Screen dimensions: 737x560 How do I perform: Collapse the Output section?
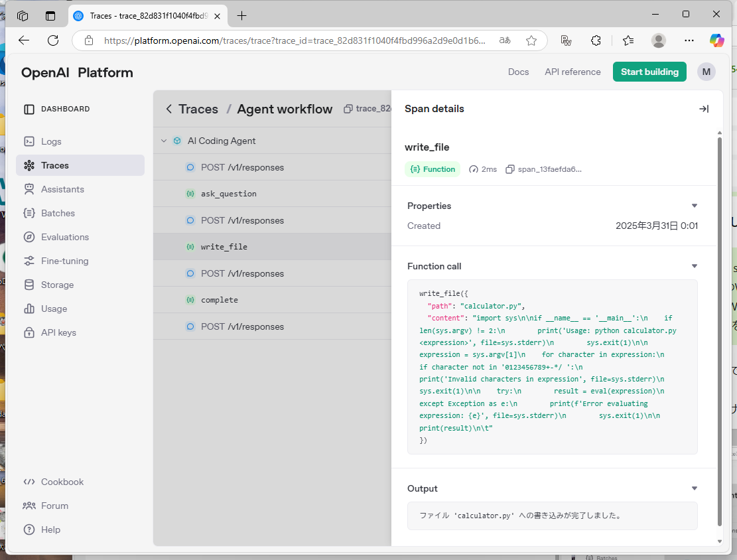click(x=695, y=488)
